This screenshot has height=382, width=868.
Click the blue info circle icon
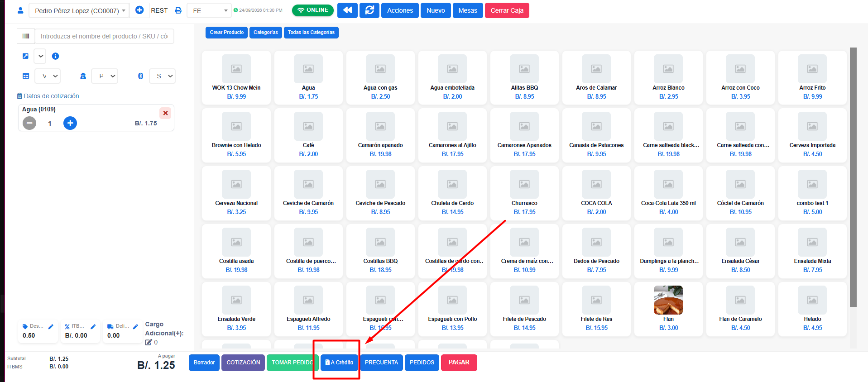pyautogui.click(x=55, y=56)
